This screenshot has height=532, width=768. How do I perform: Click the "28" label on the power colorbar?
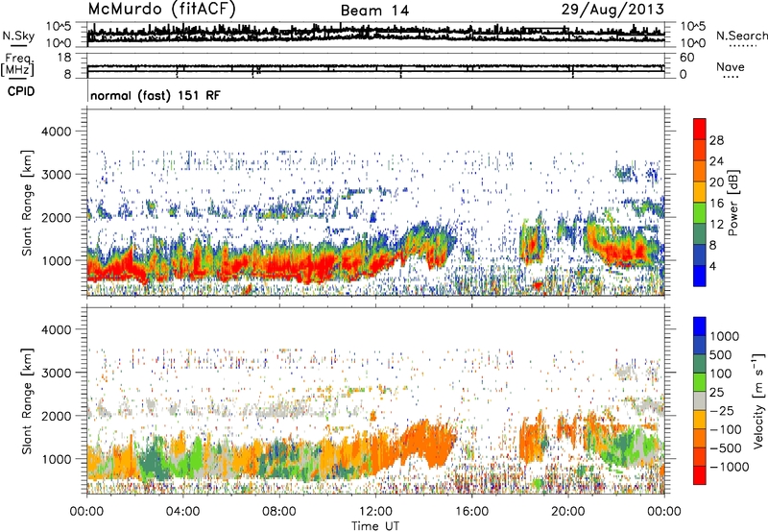tap(716, 140)
